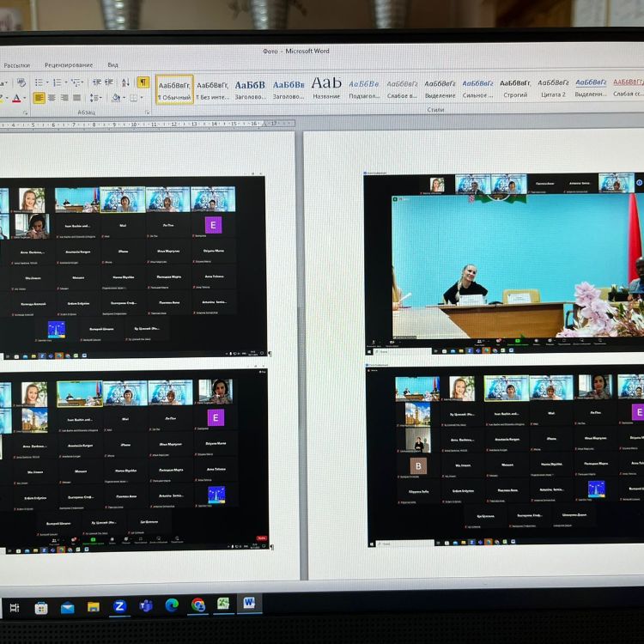Open the line spacing options

point(94,98)
